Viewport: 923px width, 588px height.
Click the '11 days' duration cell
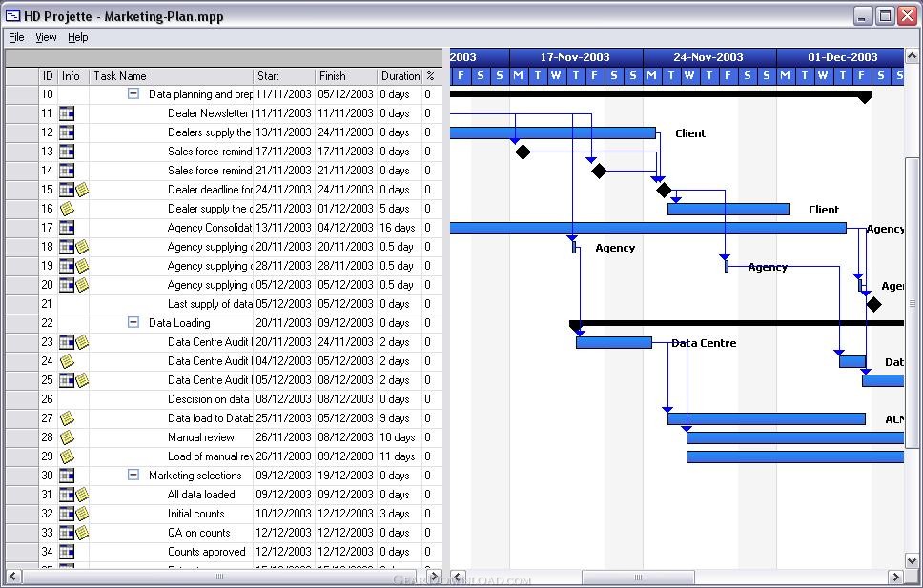coord(398,456)
